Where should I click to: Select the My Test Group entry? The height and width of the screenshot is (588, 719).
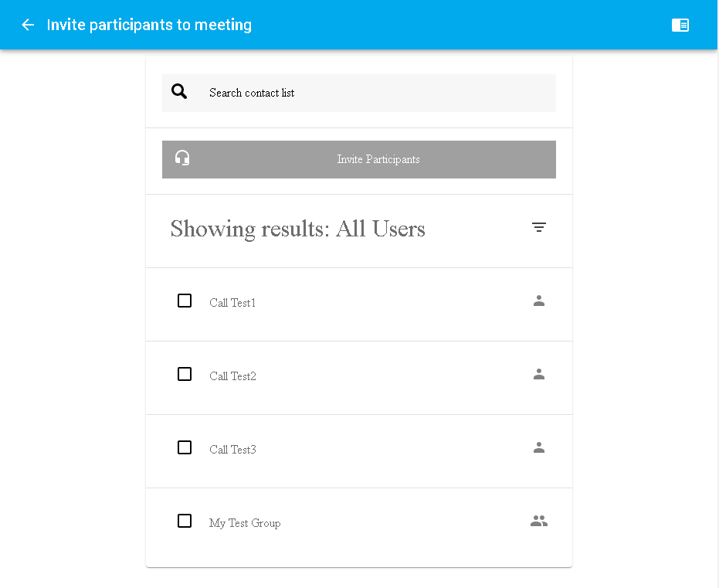click(x=245, y=523)
